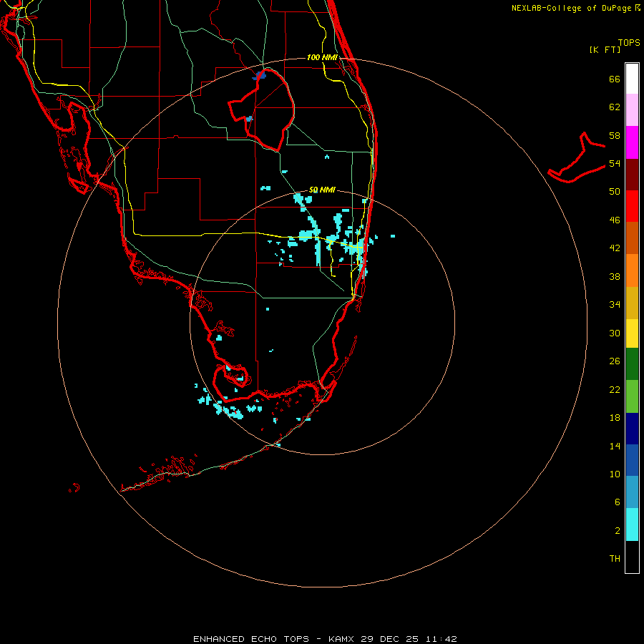
Task: Click the '14' legend value label
Action: (615, 446)
